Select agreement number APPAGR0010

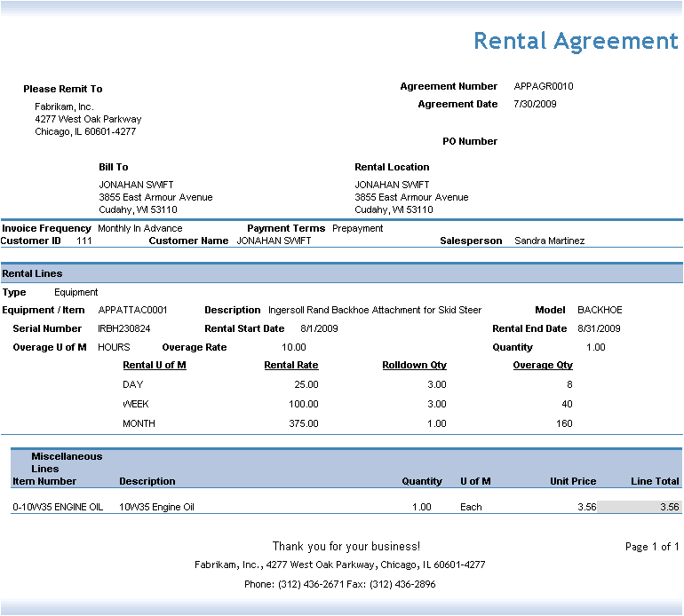coord(544,87)
